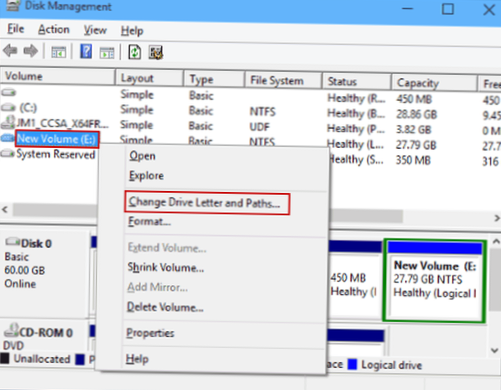
Task: Sort by the Status column header
Action: (x=356, y=82)
